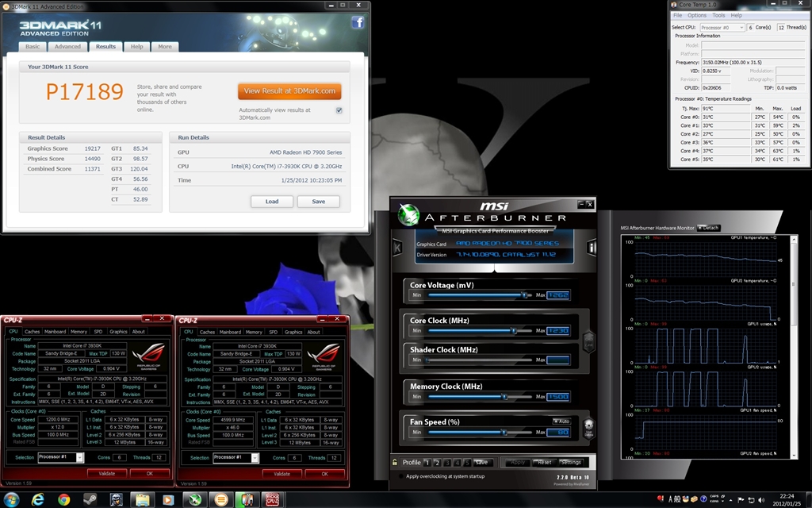Open Graphics tab in left CPU-Z

pos(118,332)
